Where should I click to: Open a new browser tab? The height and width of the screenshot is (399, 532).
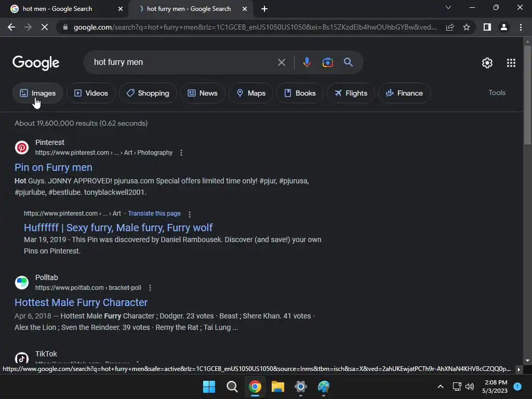click(x=264, y=9)
